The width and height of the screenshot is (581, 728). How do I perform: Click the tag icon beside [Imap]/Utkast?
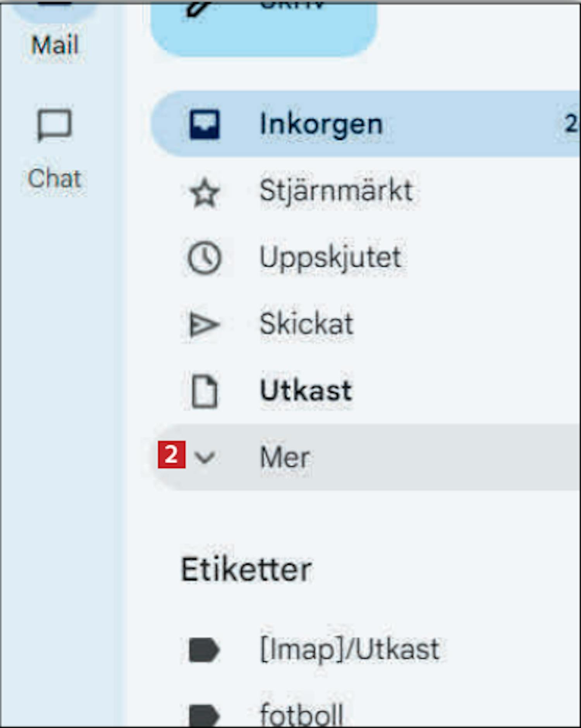tap(204, 649)
